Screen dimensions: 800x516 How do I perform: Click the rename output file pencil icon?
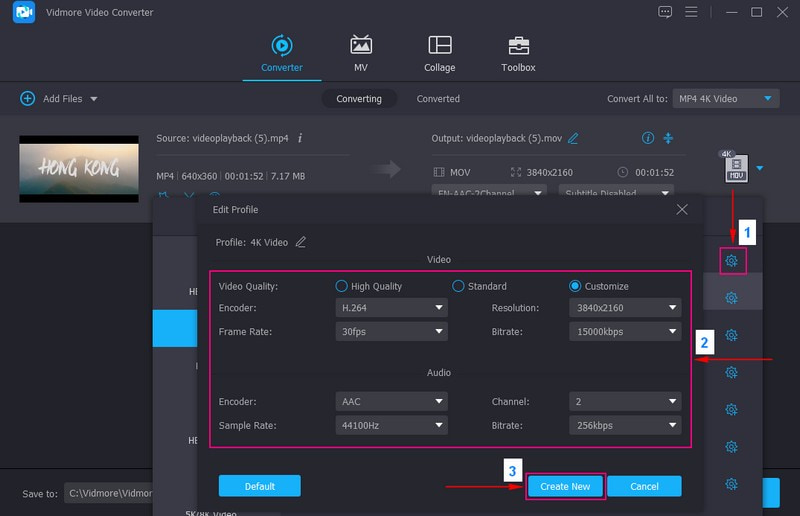[573, 138]
